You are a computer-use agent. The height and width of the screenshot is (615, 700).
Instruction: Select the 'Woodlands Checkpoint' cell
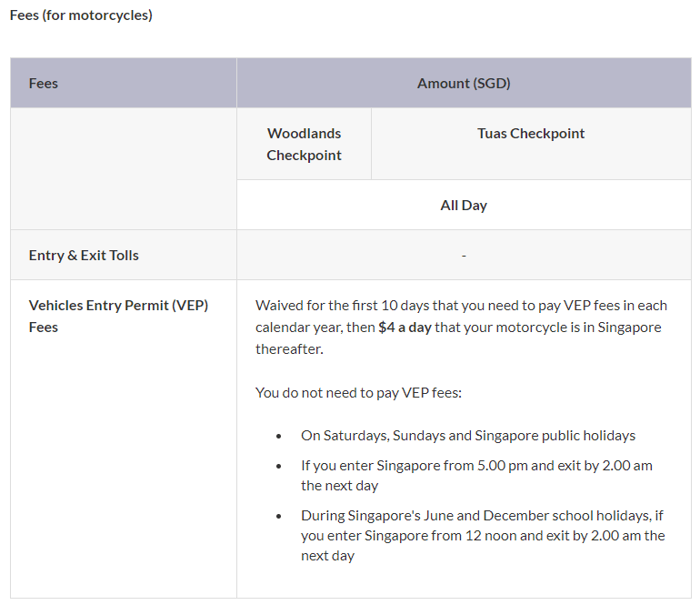click(x=304, y=144)
